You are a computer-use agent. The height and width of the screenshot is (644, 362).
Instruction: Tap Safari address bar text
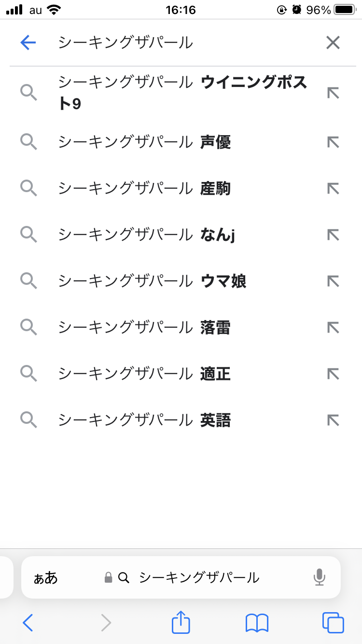tap(199, 577)
